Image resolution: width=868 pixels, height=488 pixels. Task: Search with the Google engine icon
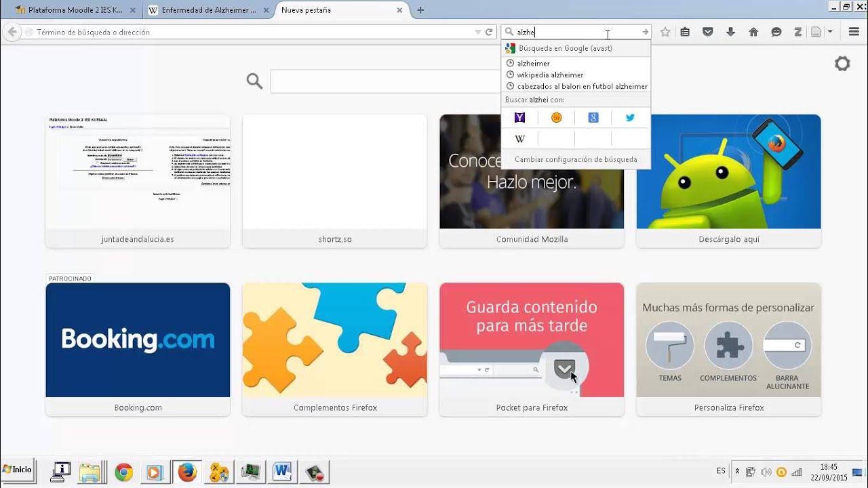click(x=593, y=118)
